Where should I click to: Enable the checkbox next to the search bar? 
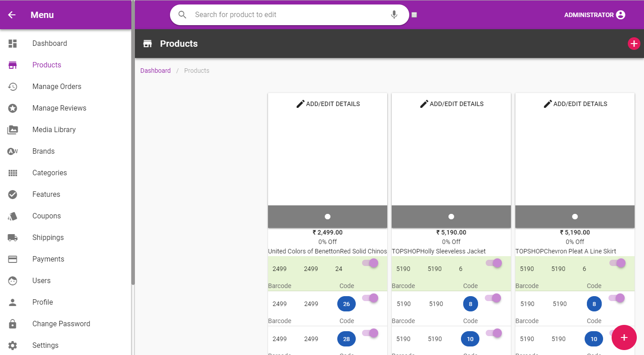pyautogui.click(x=414, y=14)
